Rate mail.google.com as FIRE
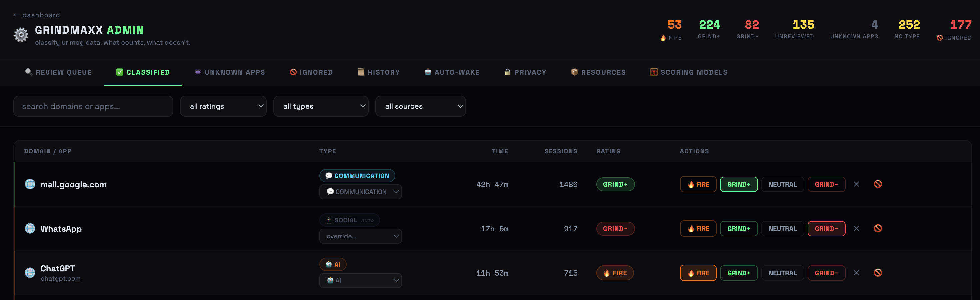 click(x=698, y=184)
